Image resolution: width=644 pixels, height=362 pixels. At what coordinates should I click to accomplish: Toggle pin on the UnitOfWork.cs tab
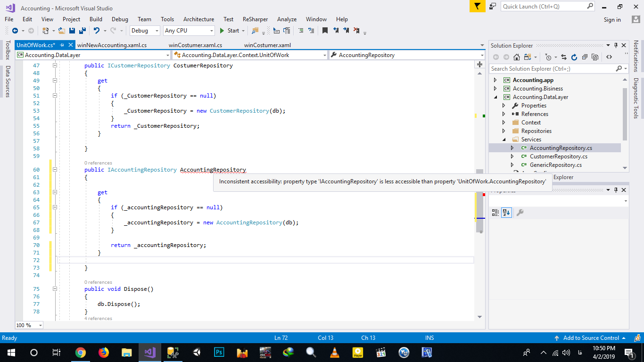point(62,45)
